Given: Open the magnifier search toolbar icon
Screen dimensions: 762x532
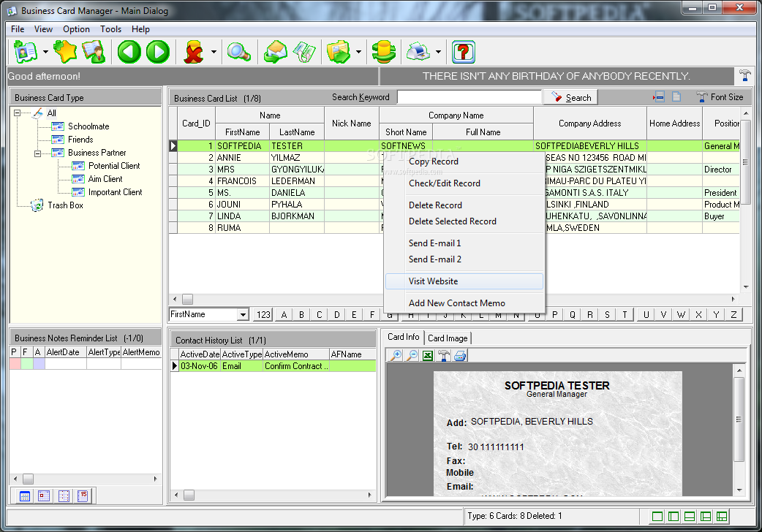Looking at the screenshot, I should click(238, 51).
